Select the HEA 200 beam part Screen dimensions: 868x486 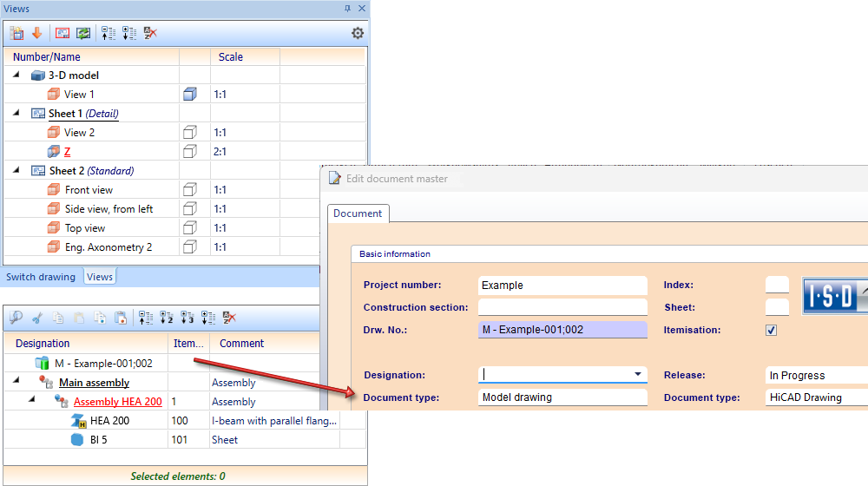click(109, 421)
